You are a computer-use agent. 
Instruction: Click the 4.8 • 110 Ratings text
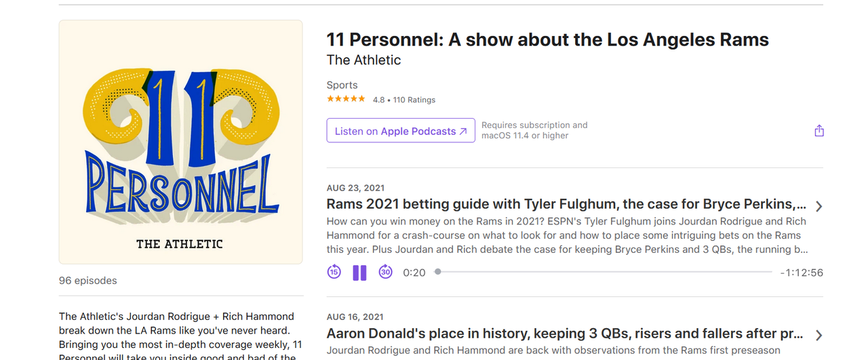coord(404,100)
